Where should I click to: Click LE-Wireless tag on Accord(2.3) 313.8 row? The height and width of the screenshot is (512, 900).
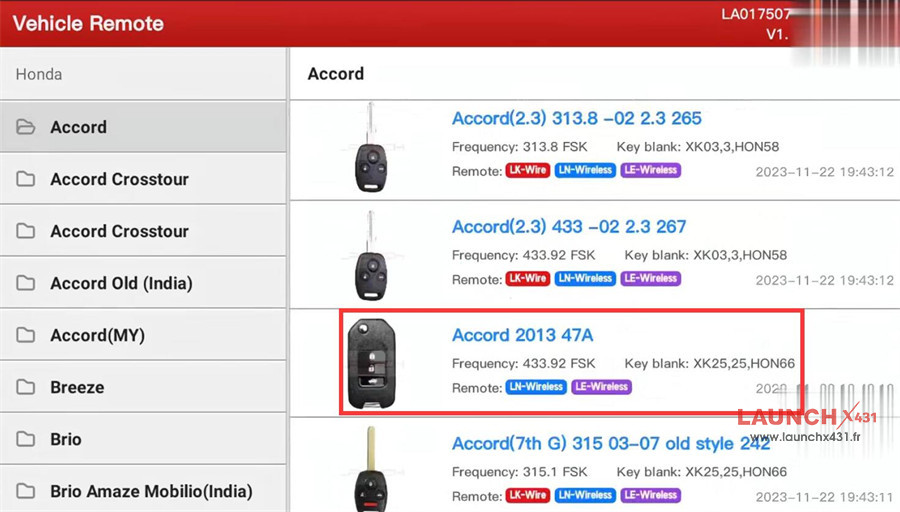(650, 170)
